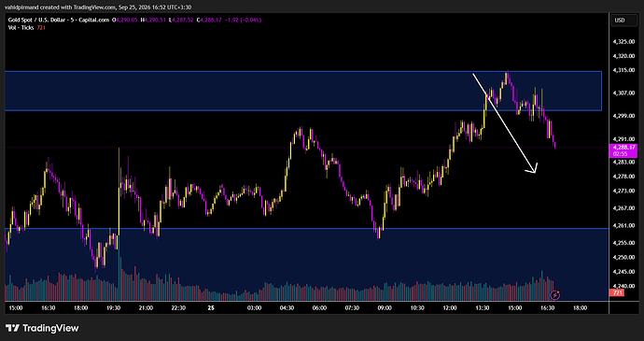
Task: Click the 4,299.00 price axis label
Action: point(623,116)
